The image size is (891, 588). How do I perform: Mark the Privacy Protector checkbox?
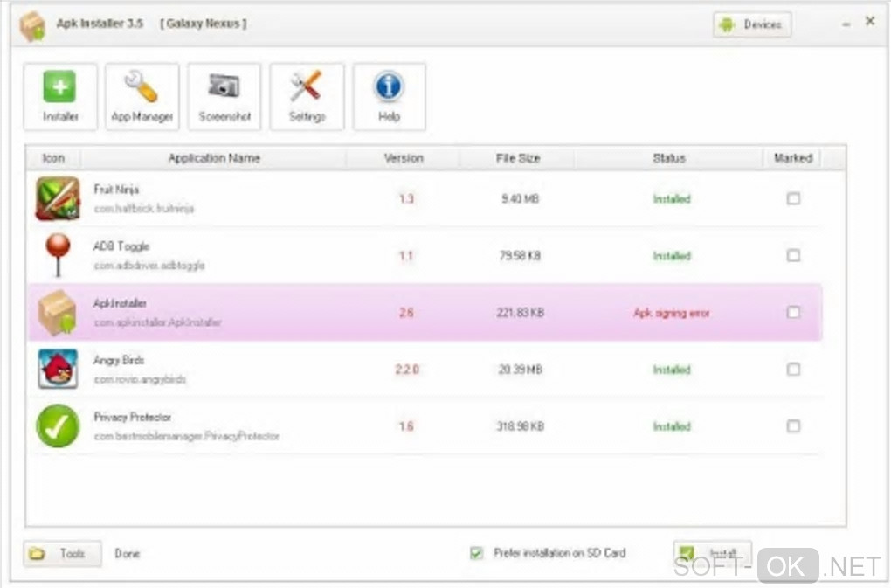click(793, 426)
